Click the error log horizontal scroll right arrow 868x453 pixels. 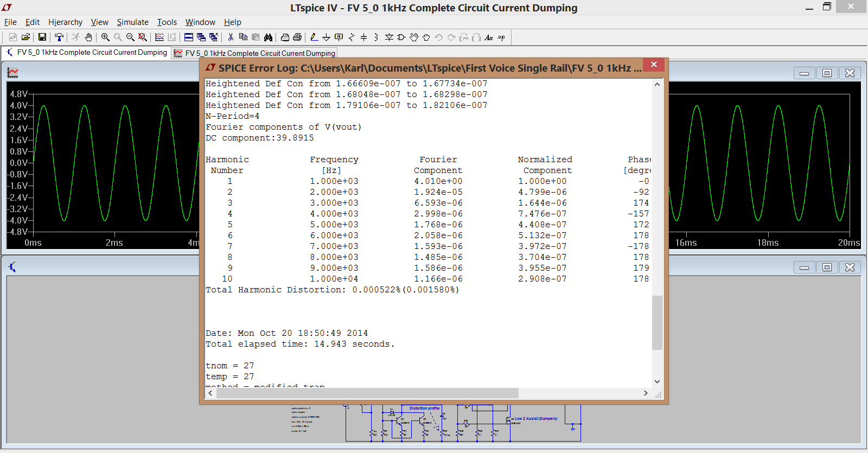coord(646,393)
